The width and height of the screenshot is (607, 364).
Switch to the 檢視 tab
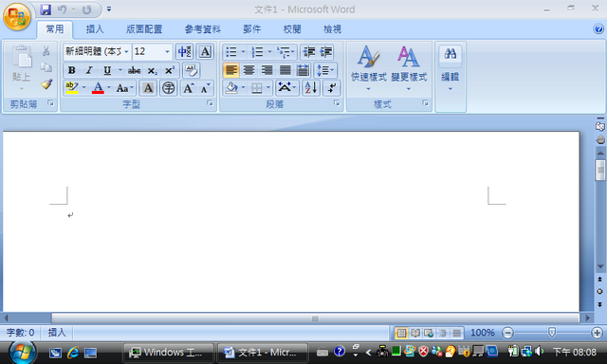pos(332,29)
